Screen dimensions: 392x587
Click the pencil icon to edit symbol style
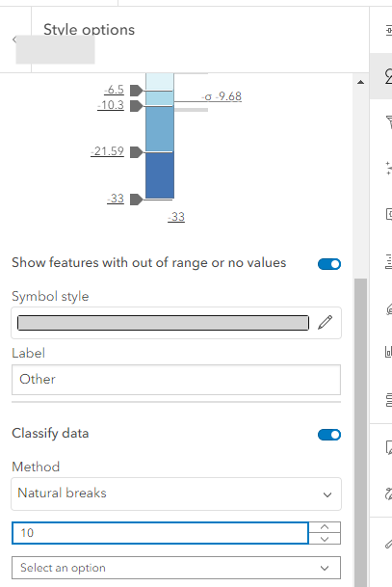point(325,322)
